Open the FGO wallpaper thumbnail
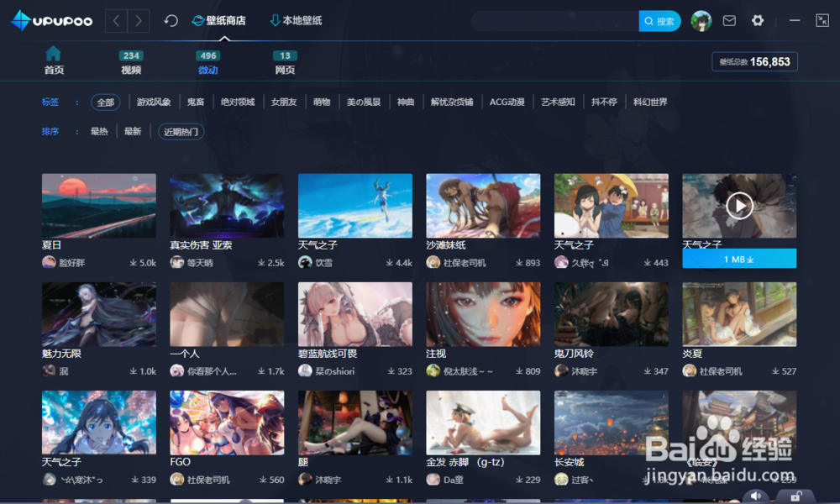 [x=227, y=423]
